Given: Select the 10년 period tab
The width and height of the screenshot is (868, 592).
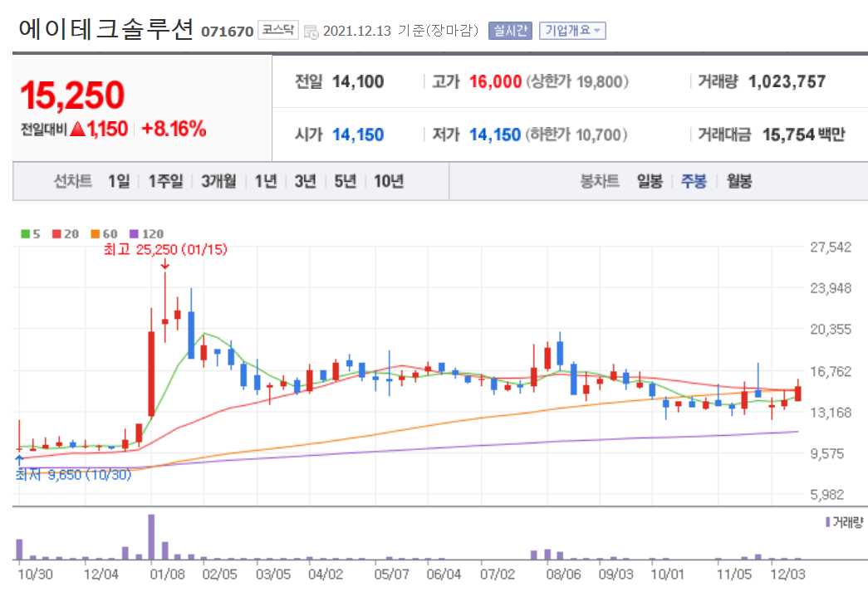Looking at the screenshot, I should (387, 180).
